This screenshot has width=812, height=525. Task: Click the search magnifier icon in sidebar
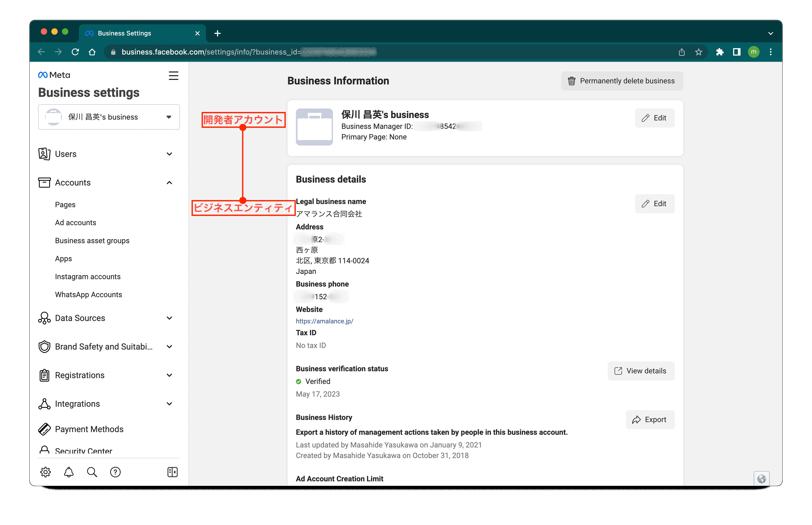[92, 472]
